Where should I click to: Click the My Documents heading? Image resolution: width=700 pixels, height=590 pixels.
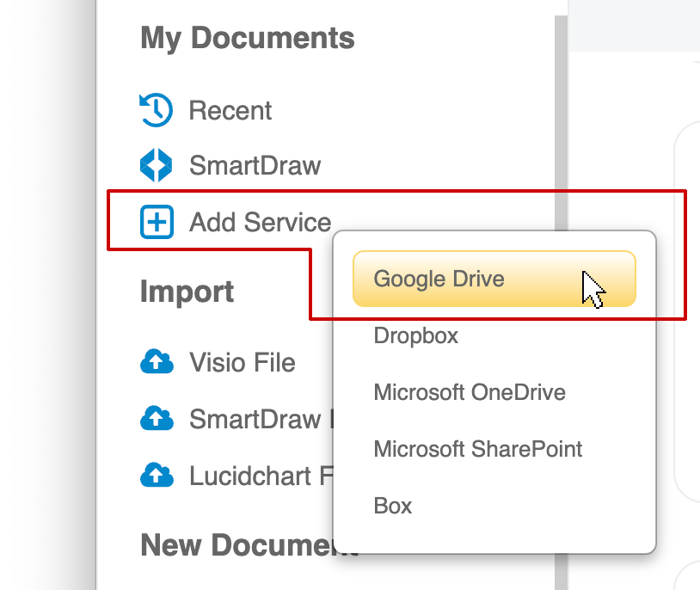248,39
